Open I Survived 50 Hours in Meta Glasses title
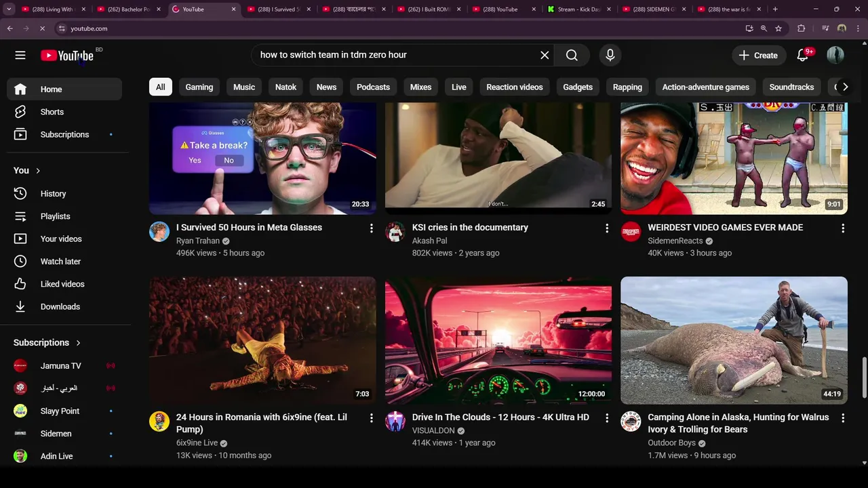 click(x=249, y=228)
